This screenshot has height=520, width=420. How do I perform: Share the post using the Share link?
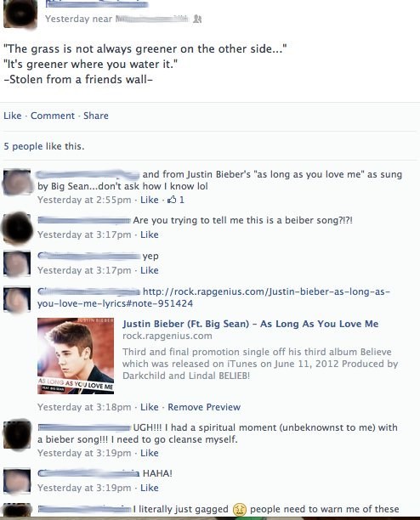click(96, 116)
